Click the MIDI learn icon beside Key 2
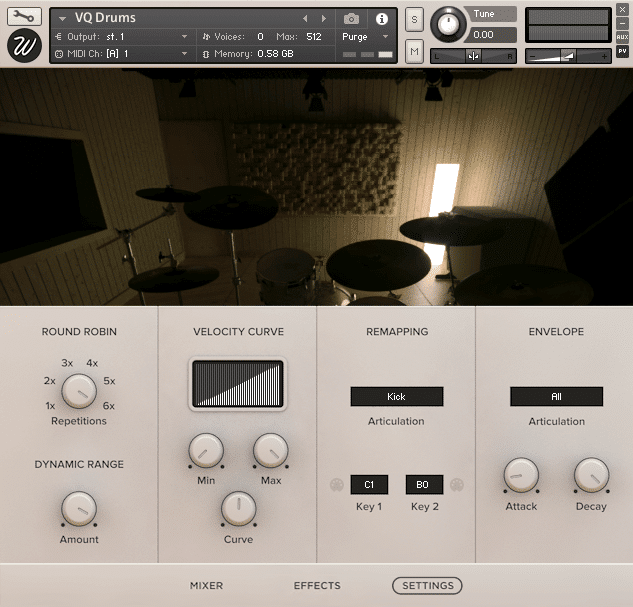 457,485
